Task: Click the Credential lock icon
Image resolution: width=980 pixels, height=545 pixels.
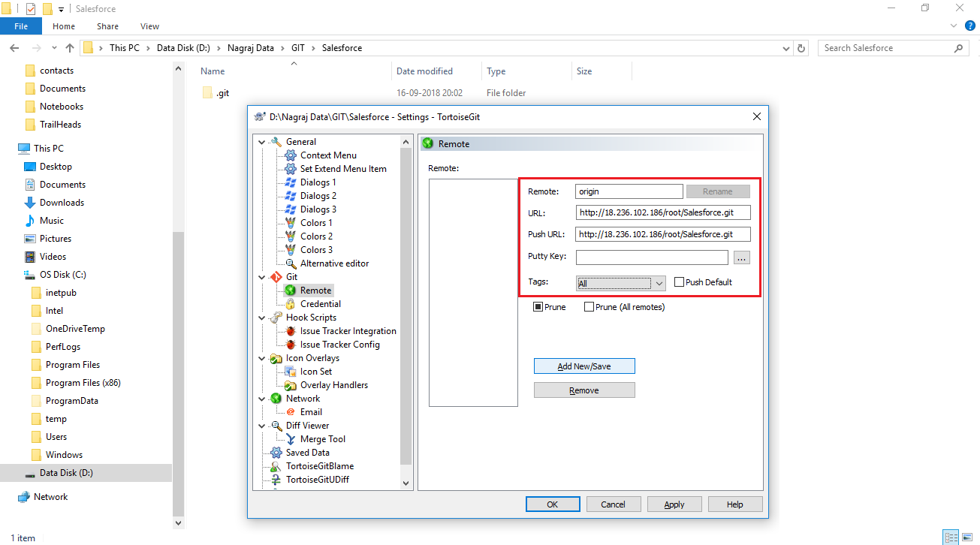Action: point(291,304)
